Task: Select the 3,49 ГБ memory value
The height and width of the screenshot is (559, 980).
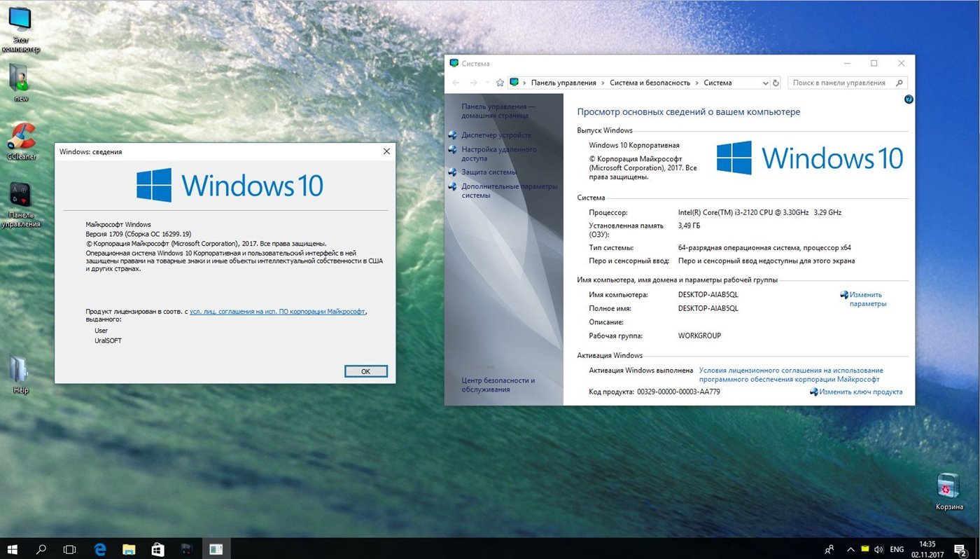Action: (689, 226)
